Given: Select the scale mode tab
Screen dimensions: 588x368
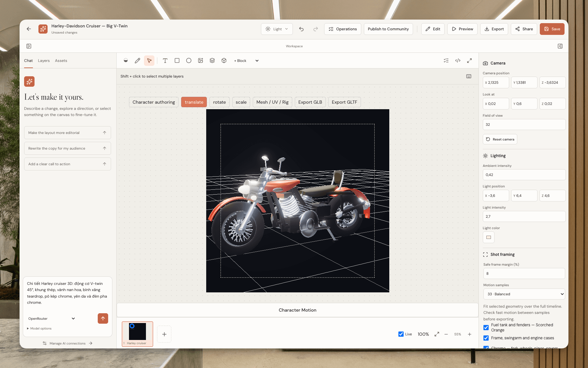Looking at the screenshot, I should pos(241,102).
